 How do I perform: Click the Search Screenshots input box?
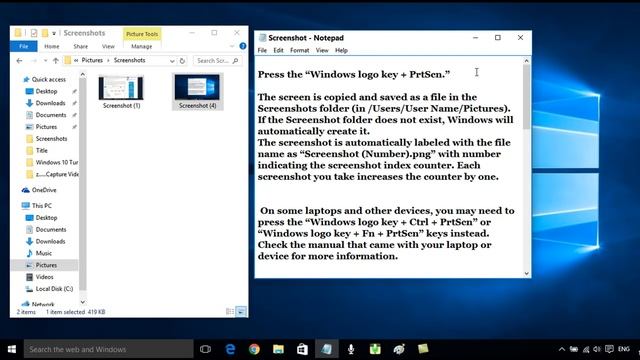click(x=217, y=60)
